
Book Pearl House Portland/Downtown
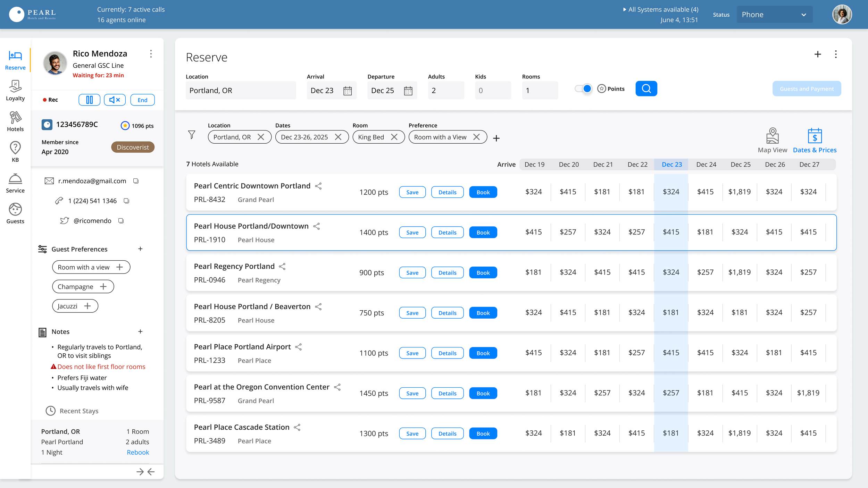pos(483,233)
